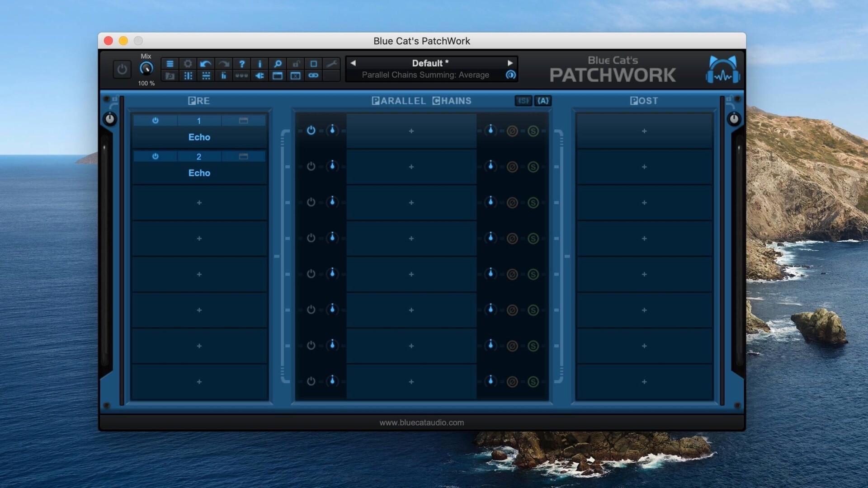
Task: Adjust the Mix knob at 100%
Action: click(x=146, y=69)
